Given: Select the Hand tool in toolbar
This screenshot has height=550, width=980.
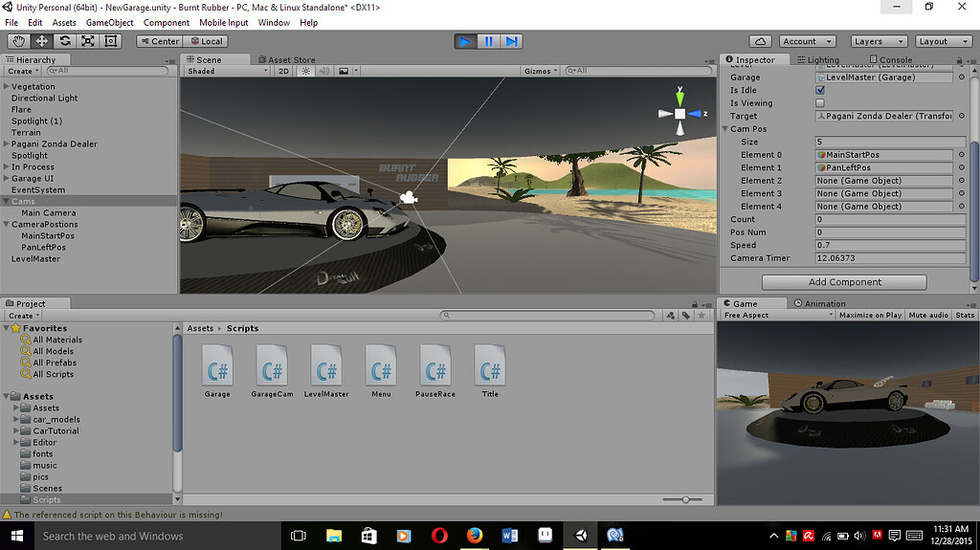Looking at the screenshot, I should pos(19,41).
